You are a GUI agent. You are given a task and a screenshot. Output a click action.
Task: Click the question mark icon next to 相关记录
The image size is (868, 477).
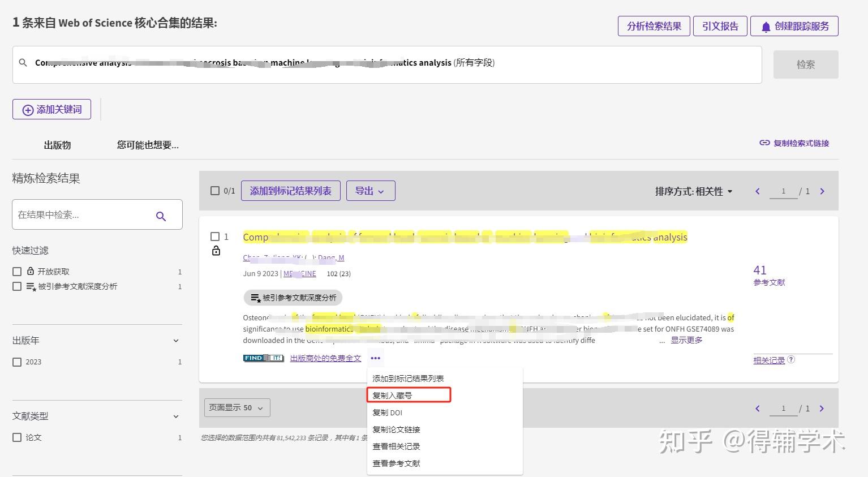(x=791, y=360)
